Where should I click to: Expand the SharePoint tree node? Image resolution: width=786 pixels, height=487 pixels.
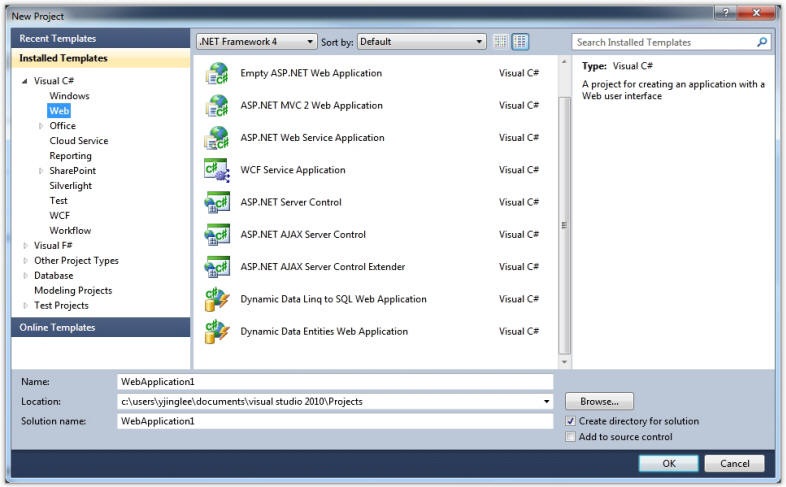41,171
